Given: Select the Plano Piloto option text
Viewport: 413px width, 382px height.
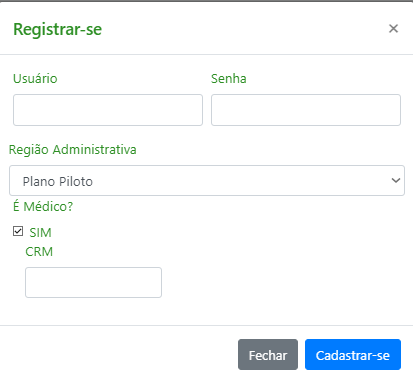Looking at the screenshot, I should click(x=58, y=182).
